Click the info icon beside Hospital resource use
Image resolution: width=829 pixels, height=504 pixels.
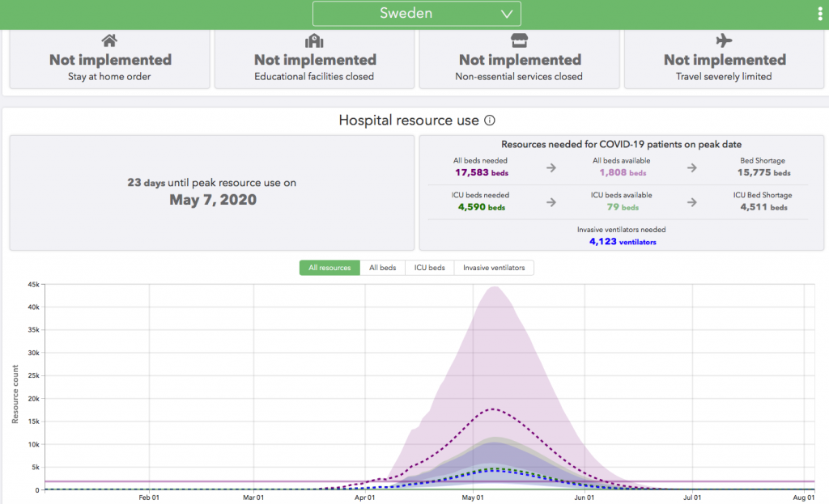[x=489, y=121]
